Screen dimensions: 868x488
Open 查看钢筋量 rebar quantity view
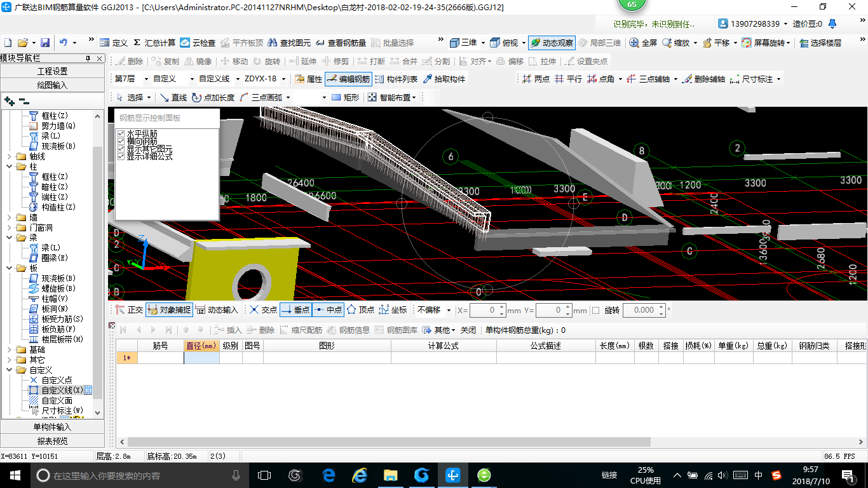point(341,43)
